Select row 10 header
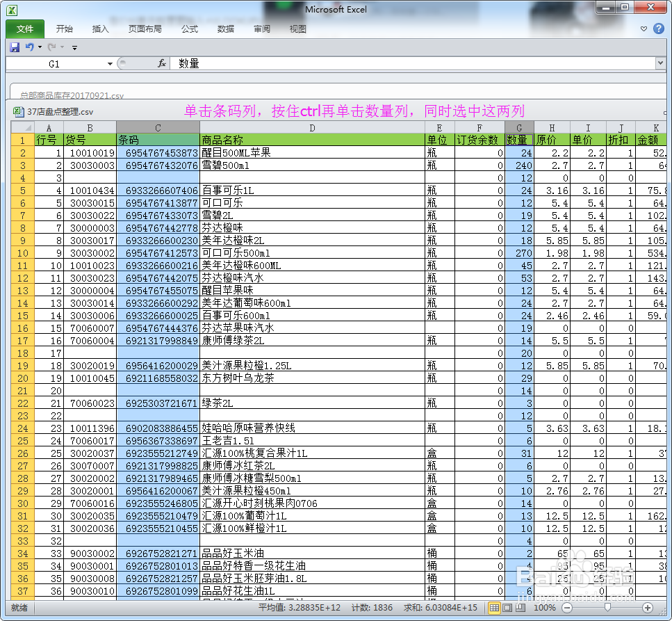 (23, 253)
